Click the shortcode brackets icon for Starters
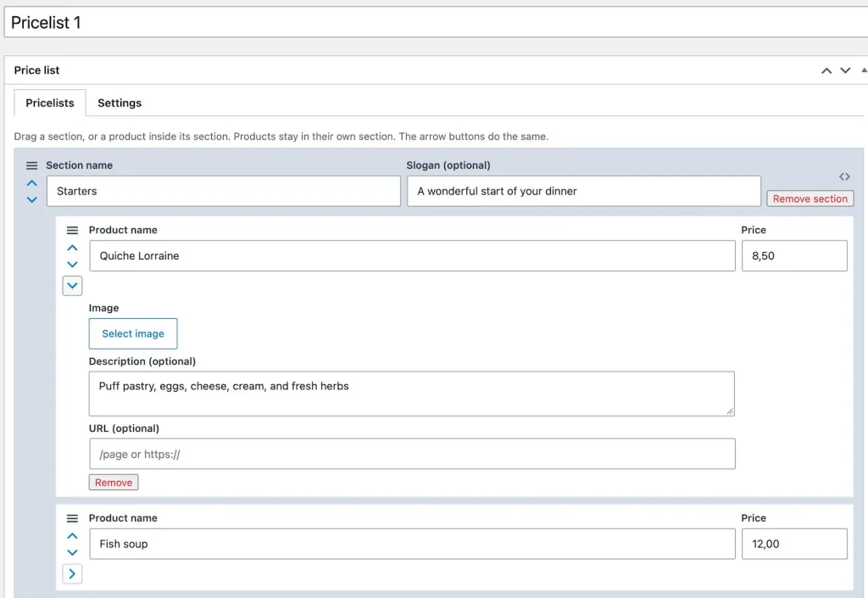Viewport: 868px width, 598px height. tap(843, 176)
